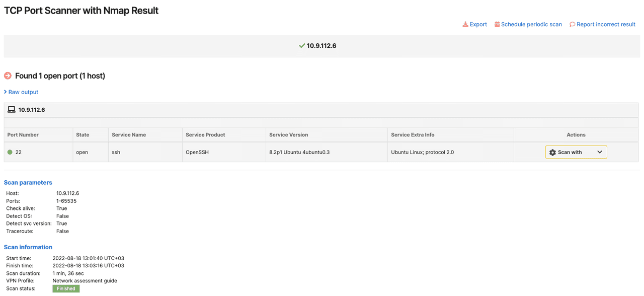The height and width of the screenshot is (296, 644).
Task: Click the computer icon next to 10.9.112.6
Action: coord(11,109)
